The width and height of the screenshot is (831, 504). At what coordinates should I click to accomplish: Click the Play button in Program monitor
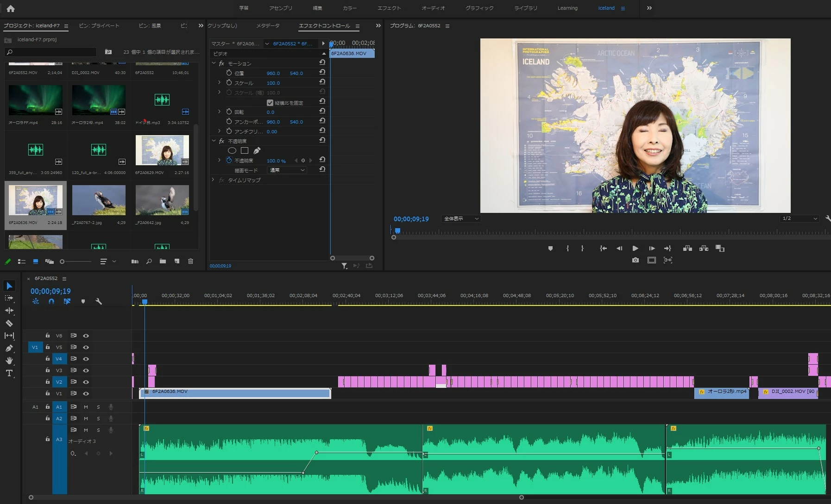[635, 249]
